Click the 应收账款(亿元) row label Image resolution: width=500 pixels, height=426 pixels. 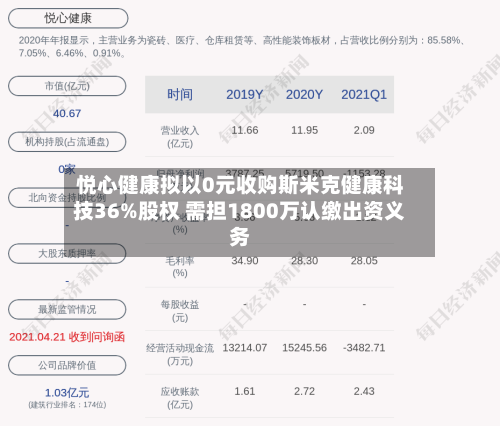point(180,398)
